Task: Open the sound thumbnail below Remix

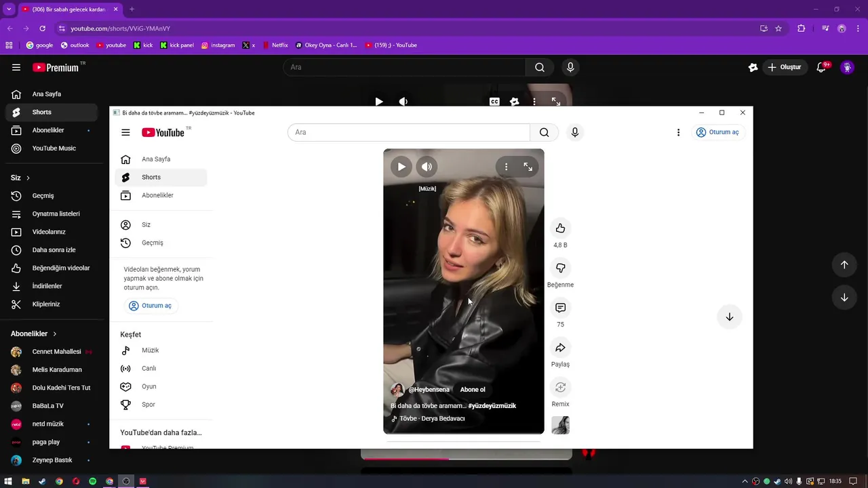Action: coord(560,425)
